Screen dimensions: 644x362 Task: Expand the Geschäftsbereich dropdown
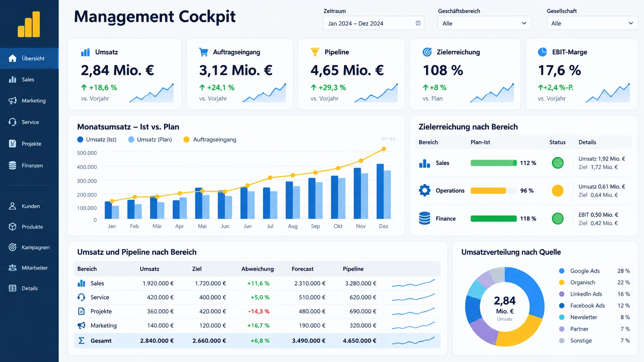[x=485, y=23]
